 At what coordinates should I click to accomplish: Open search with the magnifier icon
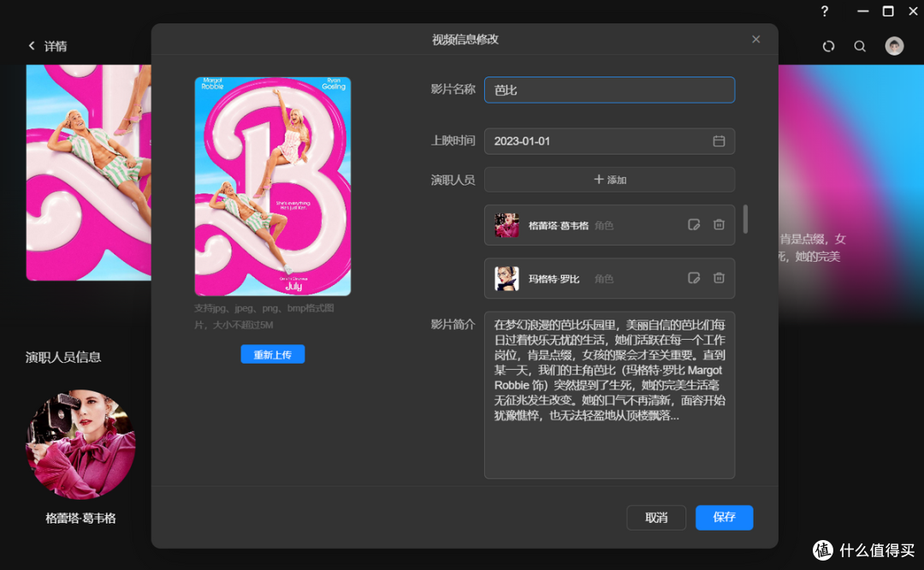[860, 46]
